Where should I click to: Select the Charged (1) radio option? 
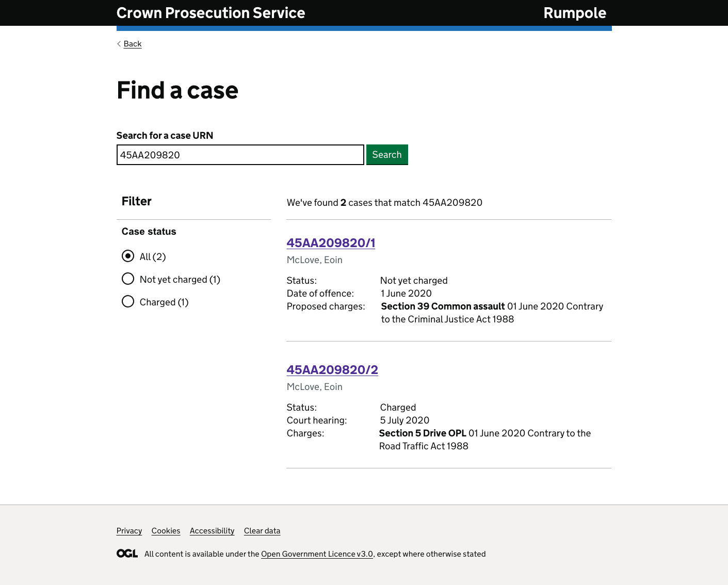point(128,302)
